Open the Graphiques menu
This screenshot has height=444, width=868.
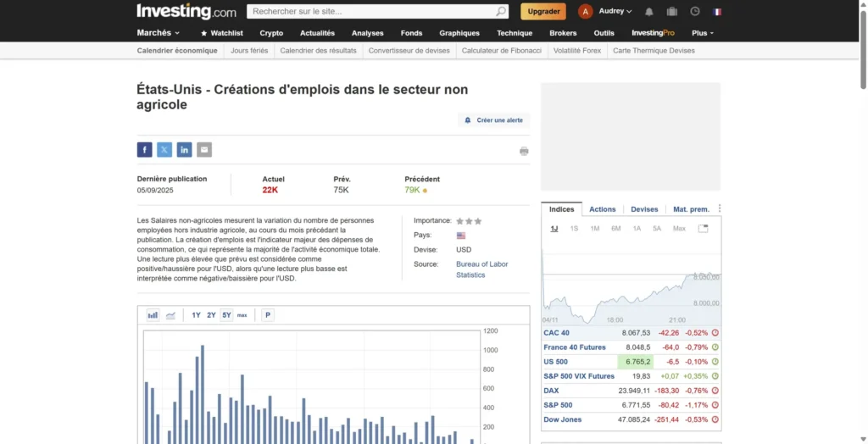tap(459, 33)
